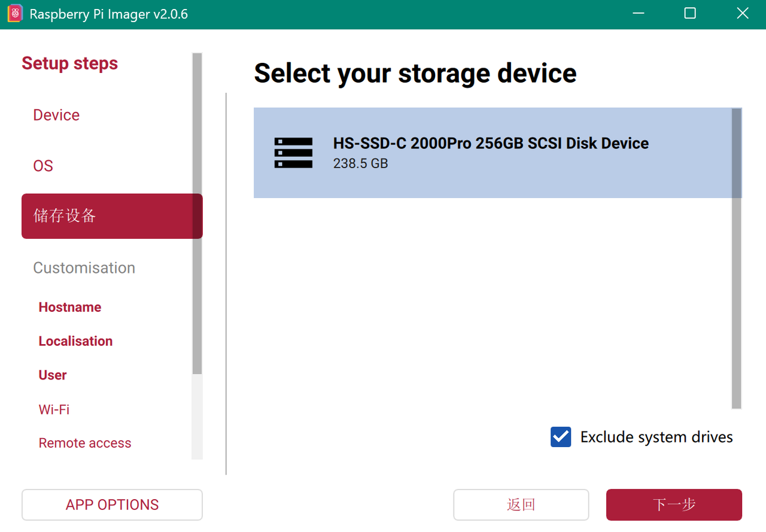766x532 pixels.
Task: Open the Customisation section
Action: 84,267
